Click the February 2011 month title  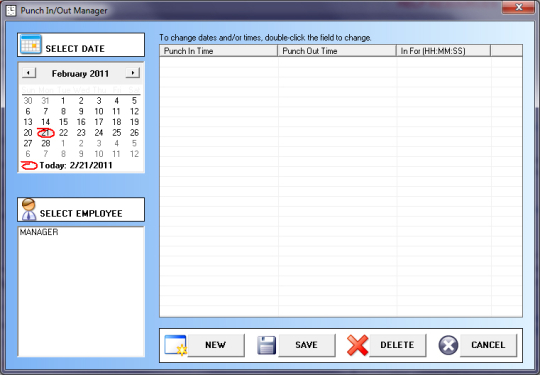(80, 73)
